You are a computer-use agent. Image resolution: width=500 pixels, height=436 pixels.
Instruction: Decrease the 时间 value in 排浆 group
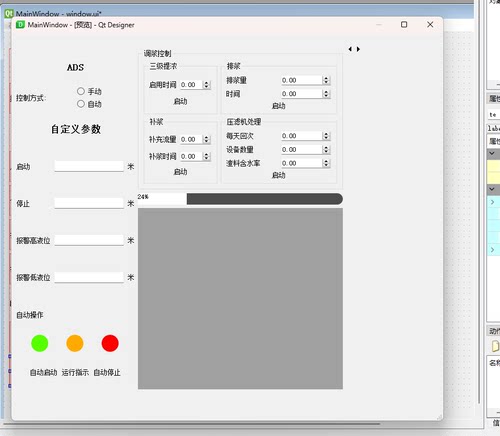pos(326,96)
